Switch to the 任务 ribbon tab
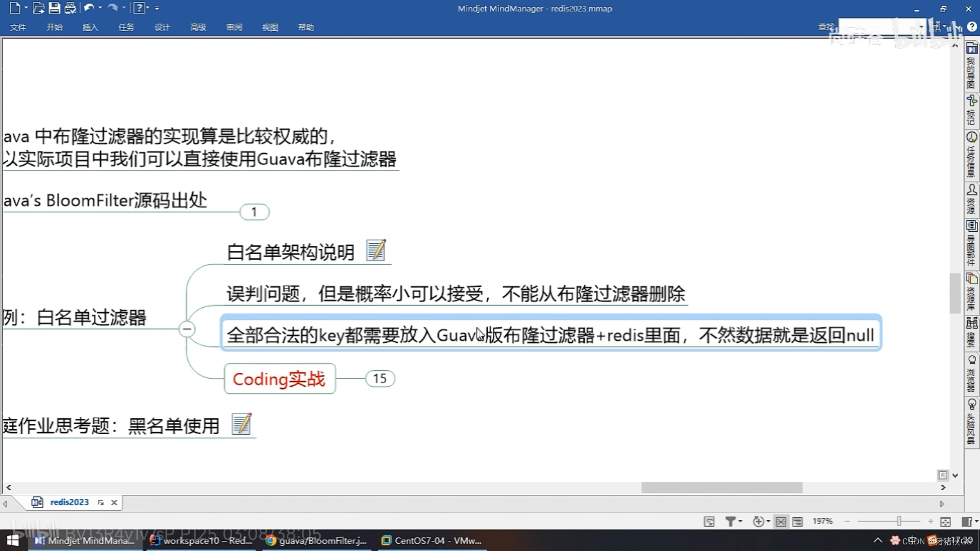The height and width of the screenshot is (551, 980). pos(126,27)
